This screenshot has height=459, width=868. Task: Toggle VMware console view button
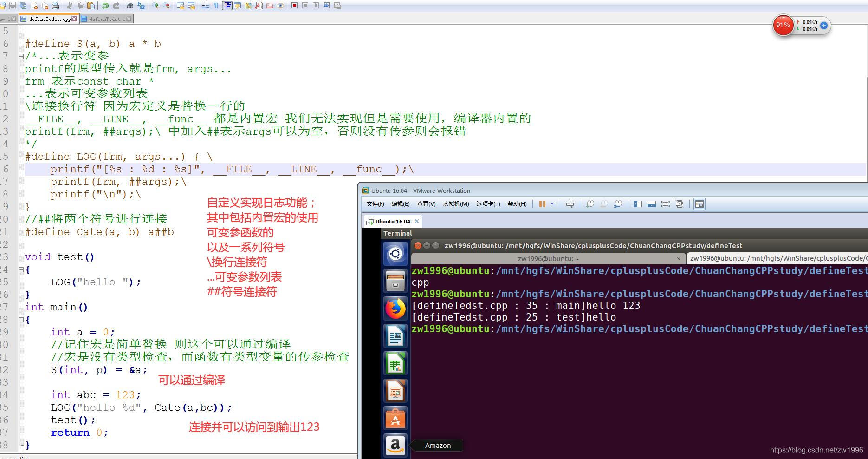(x=700, y=204)
